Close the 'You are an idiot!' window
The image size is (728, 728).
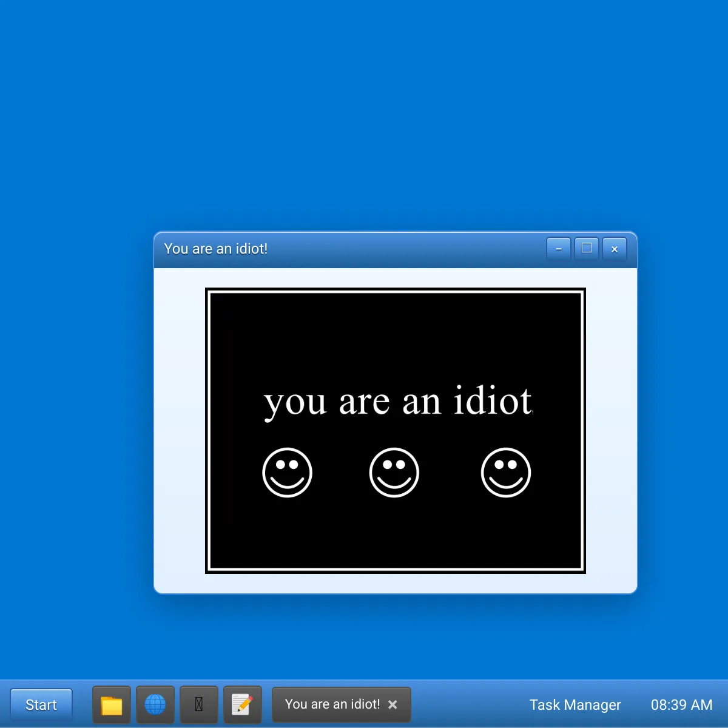(x=615, y=249)
